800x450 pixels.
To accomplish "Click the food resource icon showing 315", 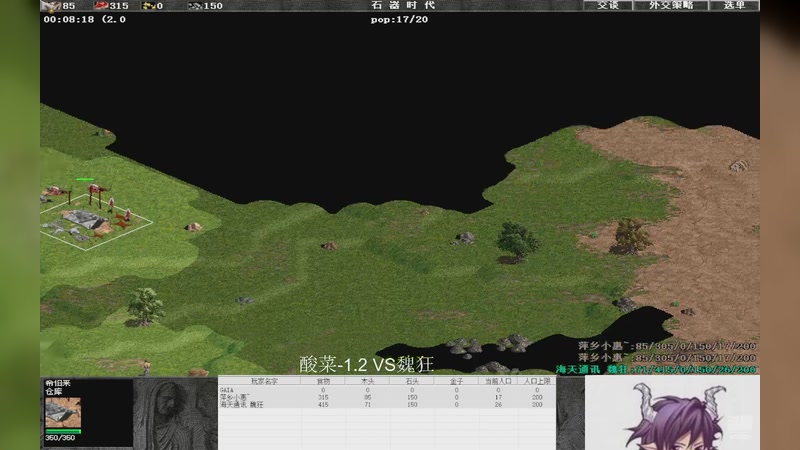I will tap(101, 6).
